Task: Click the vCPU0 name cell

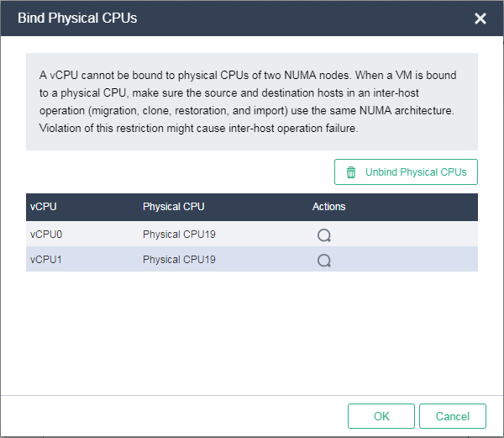Action: tap(46, 235)
